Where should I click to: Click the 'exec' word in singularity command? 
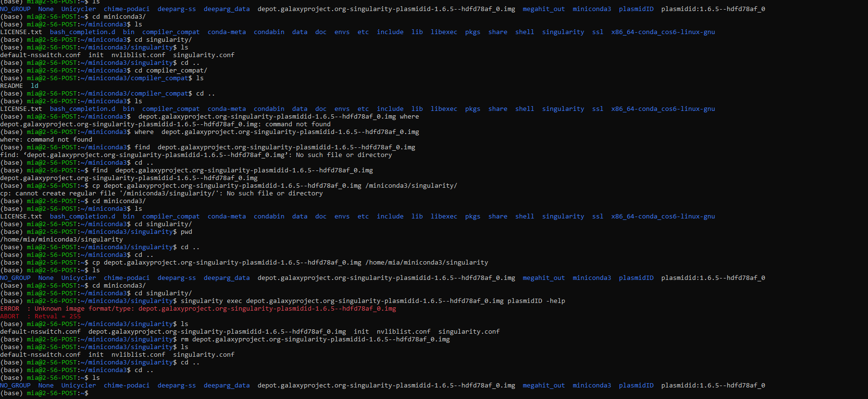coord(235,301)
